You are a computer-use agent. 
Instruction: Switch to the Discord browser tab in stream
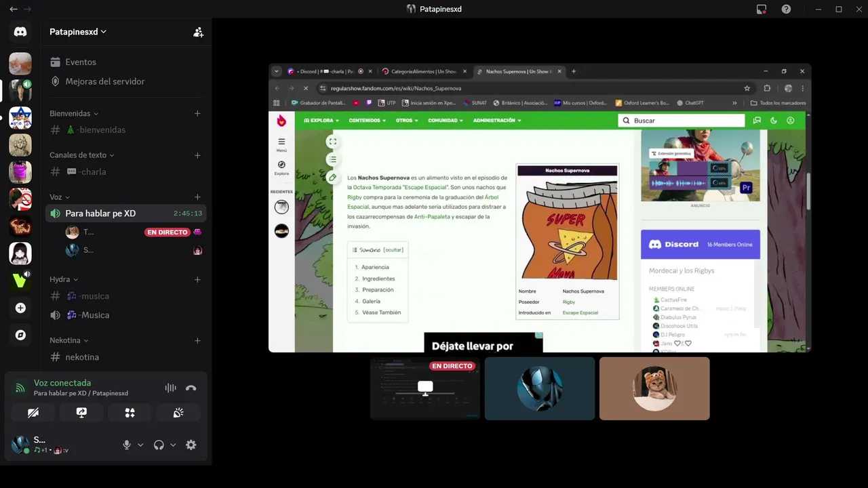pyautogui.click(x=329, y=71)
